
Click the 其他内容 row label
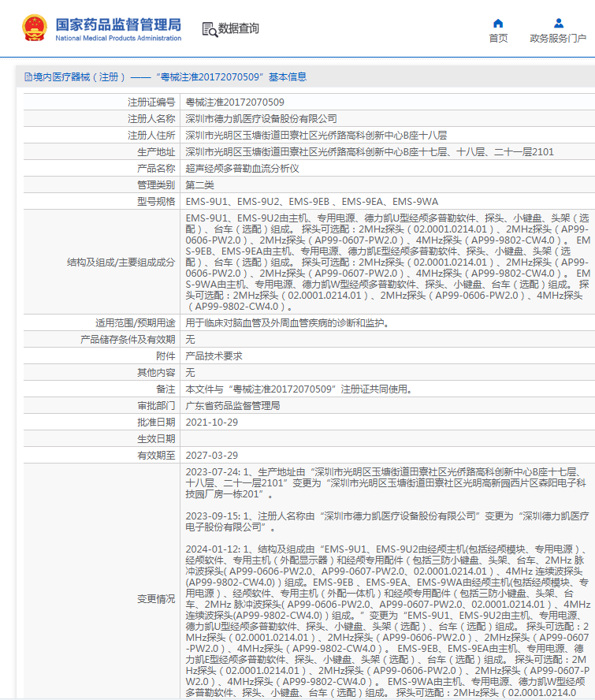coord(156,372)
